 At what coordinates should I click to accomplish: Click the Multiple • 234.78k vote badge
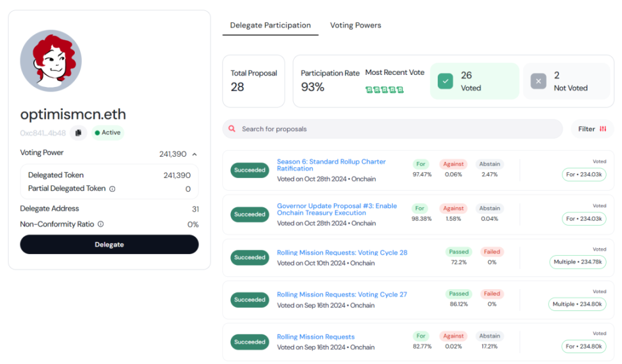[x=577, y=262]
